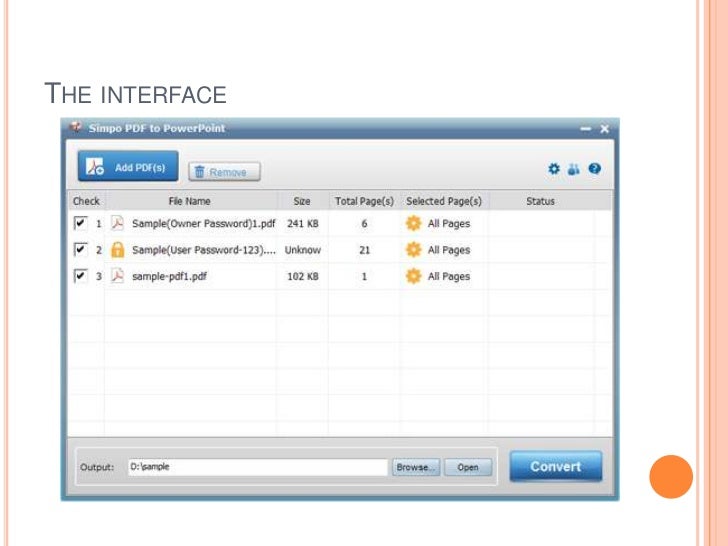Click the Unknow size cell
The image size is (728, 546).
303,250
